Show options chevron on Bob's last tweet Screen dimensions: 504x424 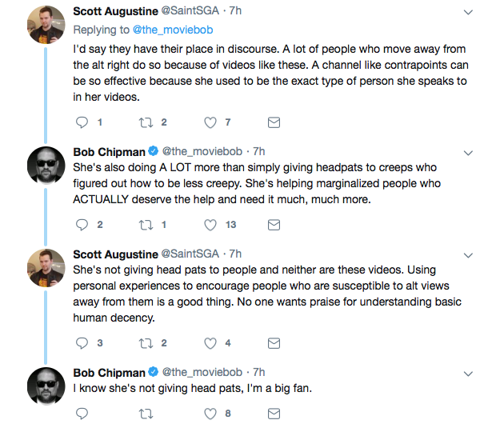pos(468,374)
